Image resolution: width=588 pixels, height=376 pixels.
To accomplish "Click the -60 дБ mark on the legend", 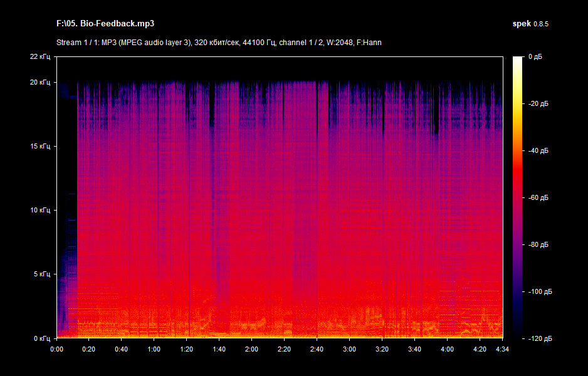I will point(539,196).
